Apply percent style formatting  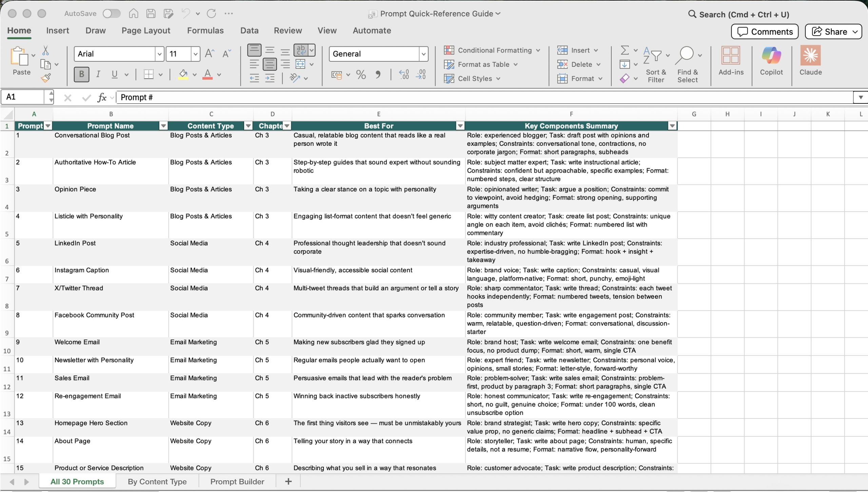pyautogui.click(x=361, y=75)
